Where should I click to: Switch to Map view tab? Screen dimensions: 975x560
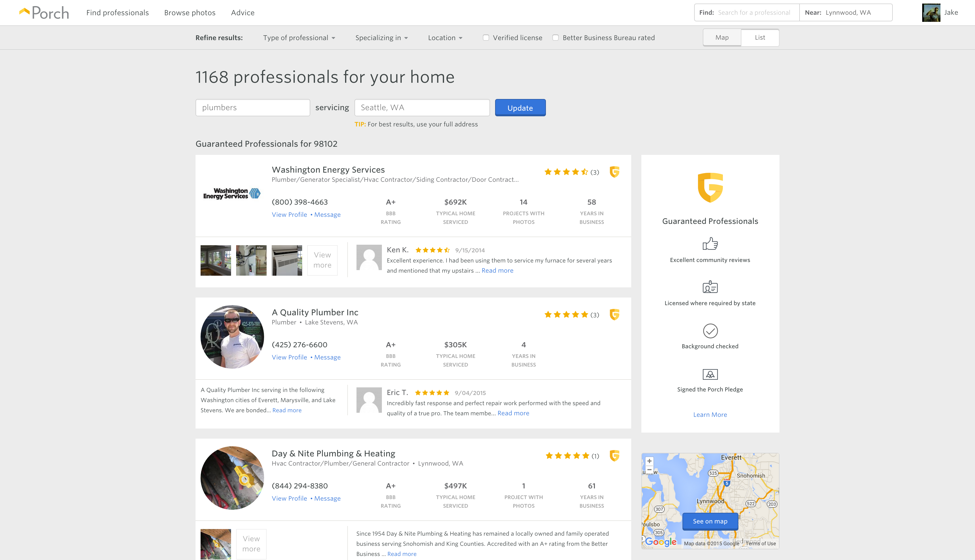pos(722,38)
